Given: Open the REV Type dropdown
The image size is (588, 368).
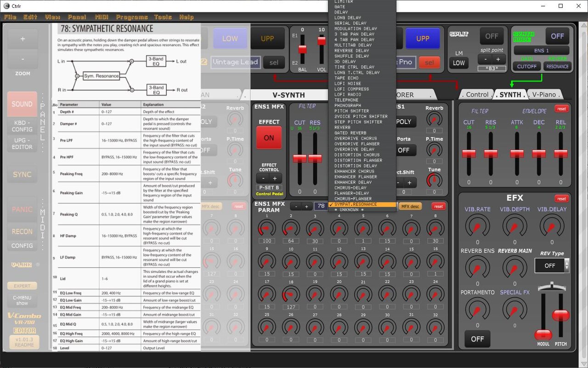Looking at the screenshot, I should pos(552,265).
